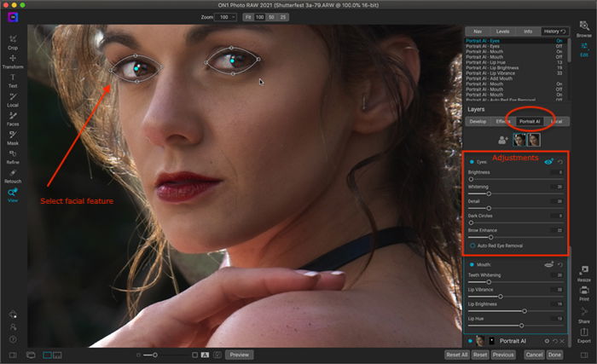The height and width of the screenshot is (364, 597).
Task: Open the History tab
Action: point(554,32)
